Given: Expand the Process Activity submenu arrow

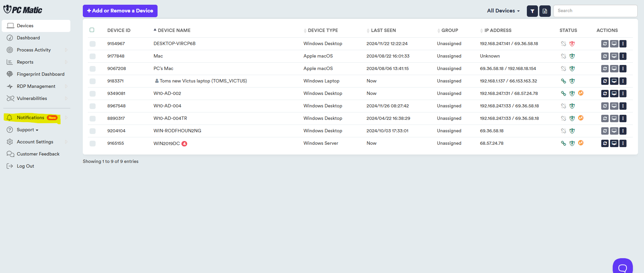Looking at the screenshot, I should [66, 50].
